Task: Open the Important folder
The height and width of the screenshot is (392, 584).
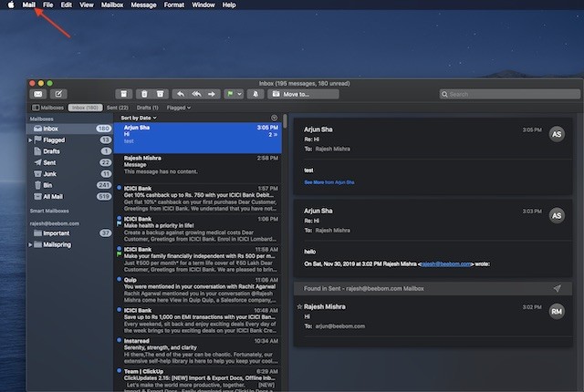Action: pos(69,233)
